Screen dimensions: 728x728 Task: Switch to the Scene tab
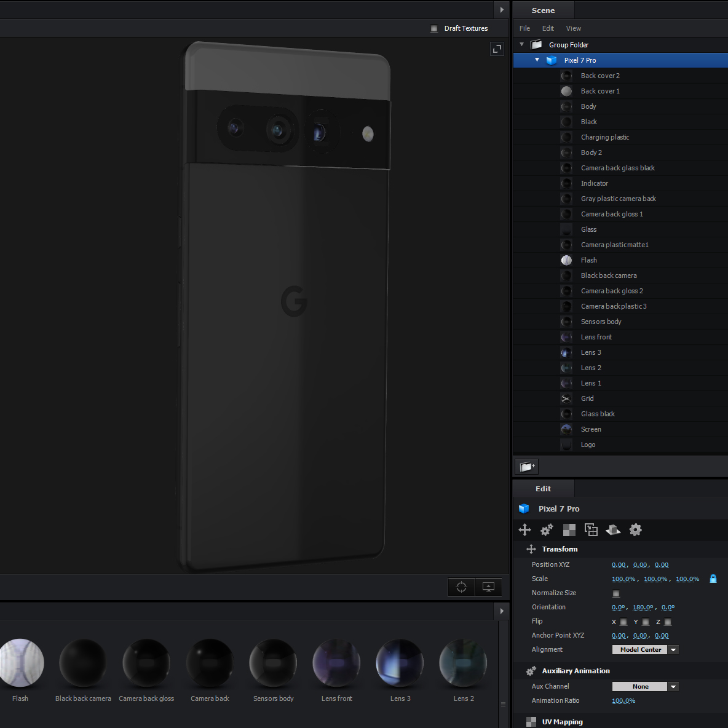pyautogui.click(x=543, y=10)
